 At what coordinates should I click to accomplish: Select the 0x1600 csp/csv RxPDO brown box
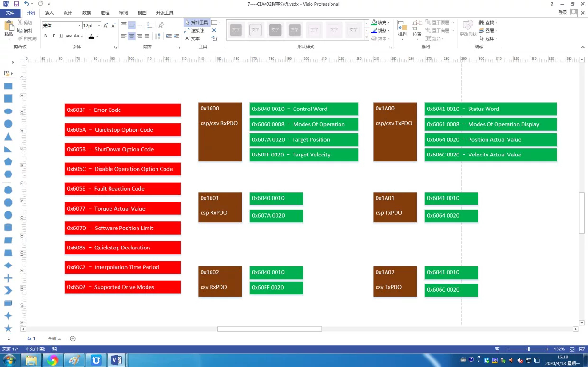[220, 132]
